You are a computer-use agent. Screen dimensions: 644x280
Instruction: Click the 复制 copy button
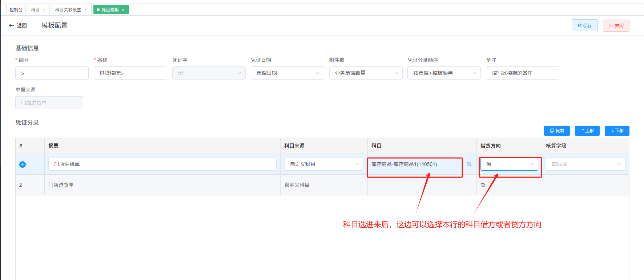(x=557, y=131)
